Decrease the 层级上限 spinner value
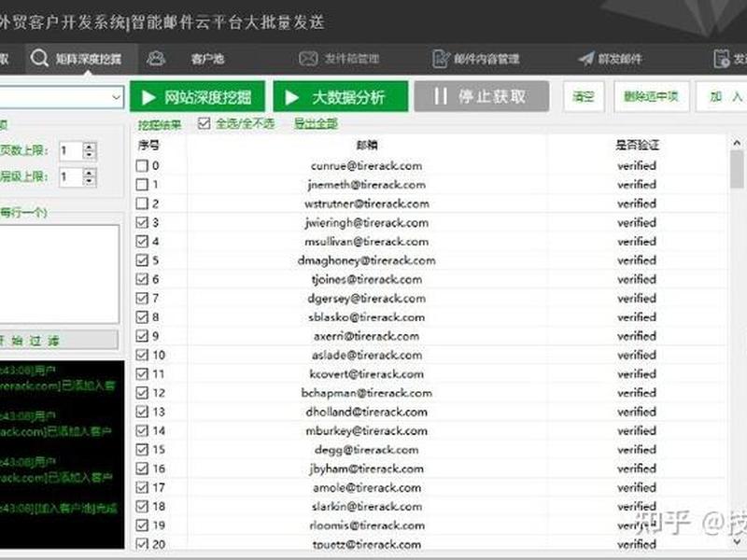Screen dimensions: 747x560 [x=89, y=181]
